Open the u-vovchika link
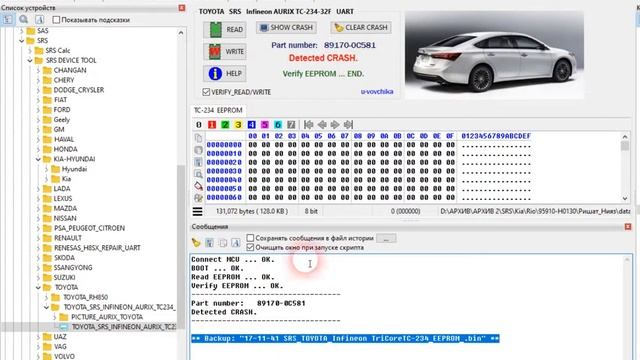Screen dimensions: 640x360 click(377, 91)
